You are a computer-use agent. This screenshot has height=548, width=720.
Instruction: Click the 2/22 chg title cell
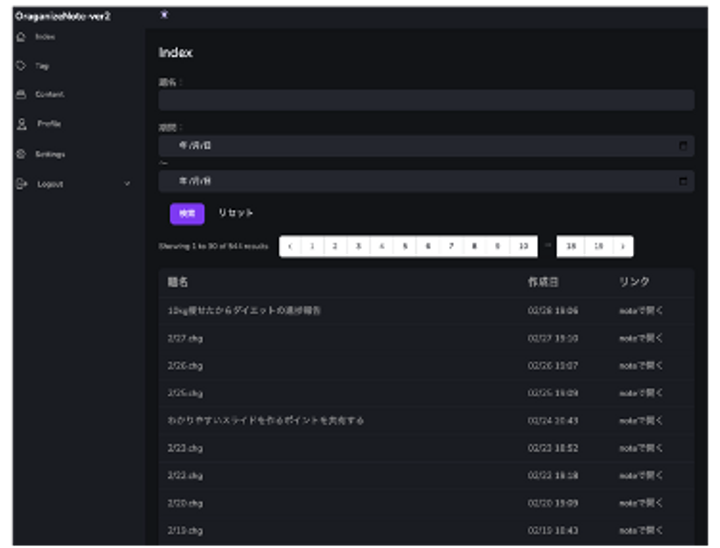[x=185, y=476]
